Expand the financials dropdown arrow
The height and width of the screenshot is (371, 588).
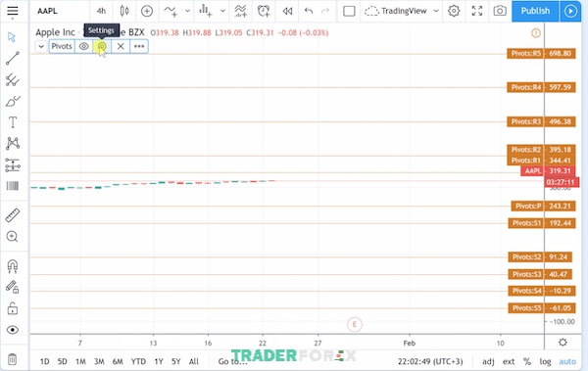(x=222, y=11)
